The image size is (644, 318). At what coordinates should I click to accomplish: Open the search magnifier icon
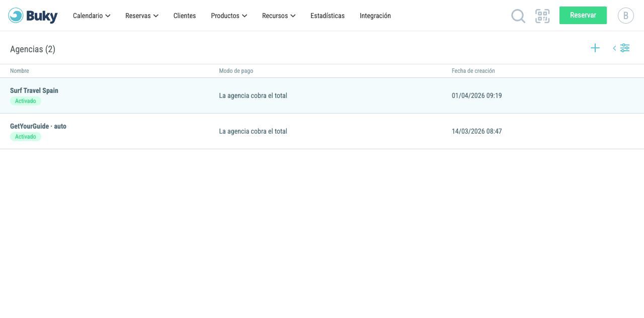(518, 16)
